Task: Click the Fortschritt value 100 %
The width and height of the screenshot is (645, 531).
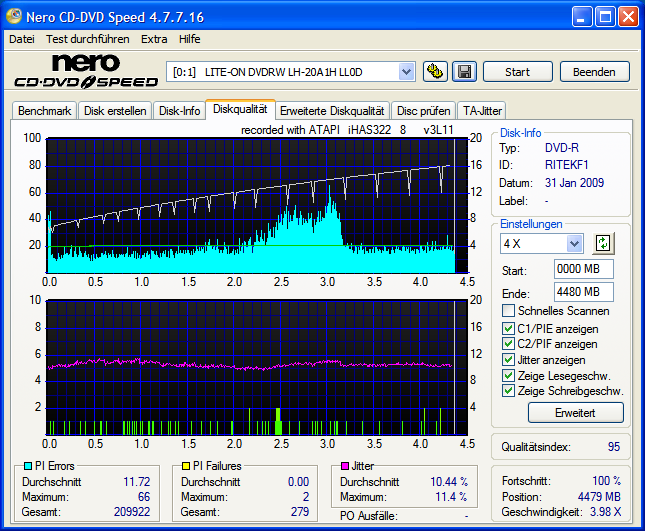Action: coord(606,481)
